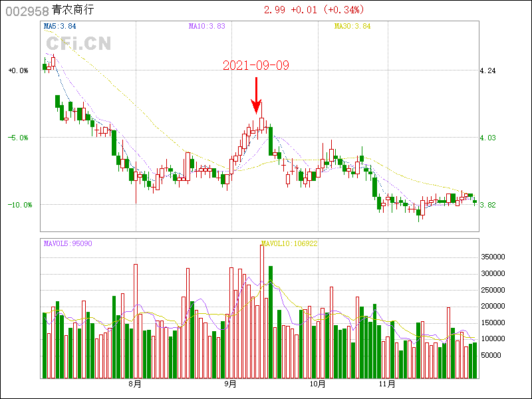Select the MA10:3.83 indicator label
This screenshot has height=399, width=532.
pyautogui.click(x=207, y=26)
